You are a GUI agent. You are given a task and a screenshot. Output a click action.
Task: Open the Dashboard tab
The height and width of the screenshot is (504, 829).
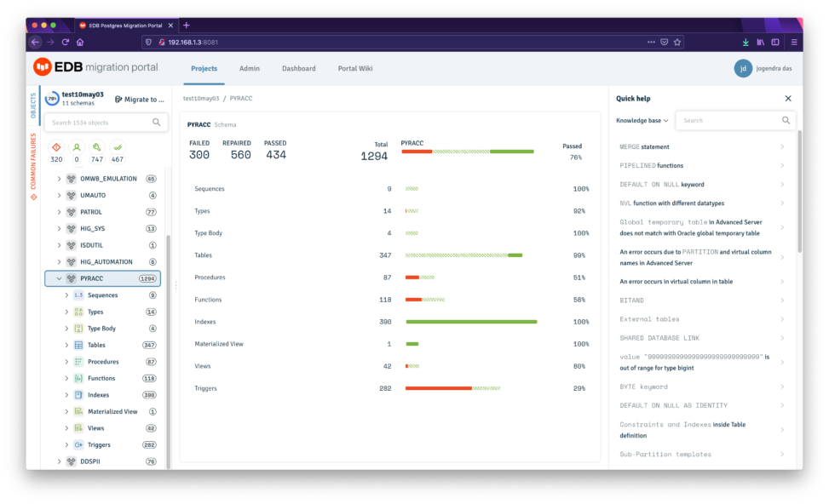[299, 69]
